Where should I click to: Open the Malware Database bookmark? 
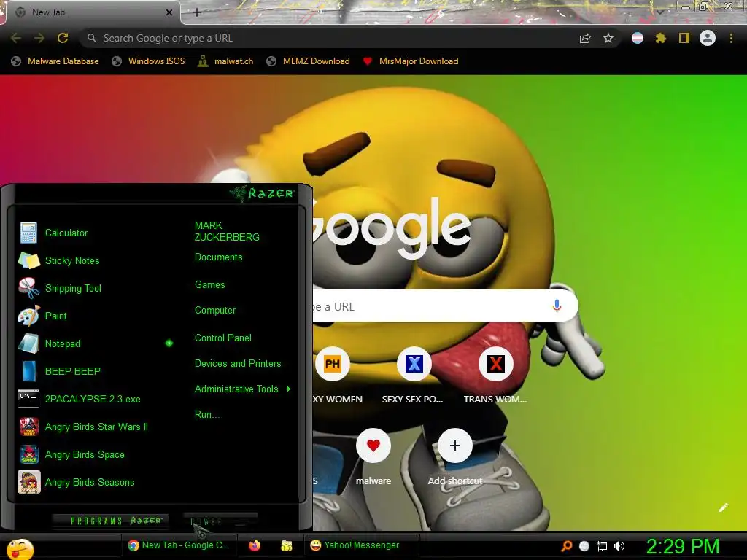point(55,61)
